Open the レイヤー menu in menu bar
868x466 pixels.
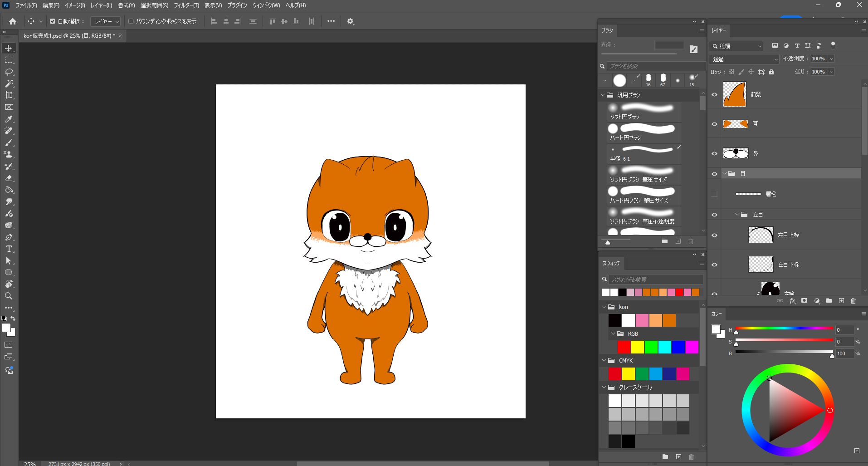[101, 5]
